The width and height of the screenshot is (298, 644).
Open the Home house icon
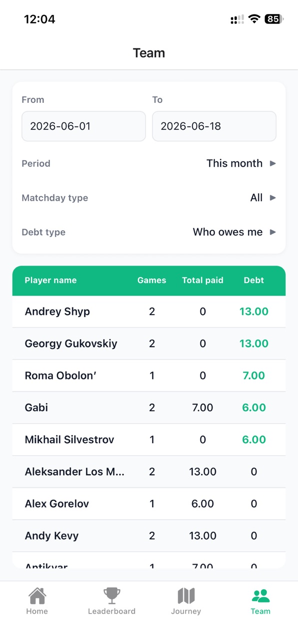point(37,596)
